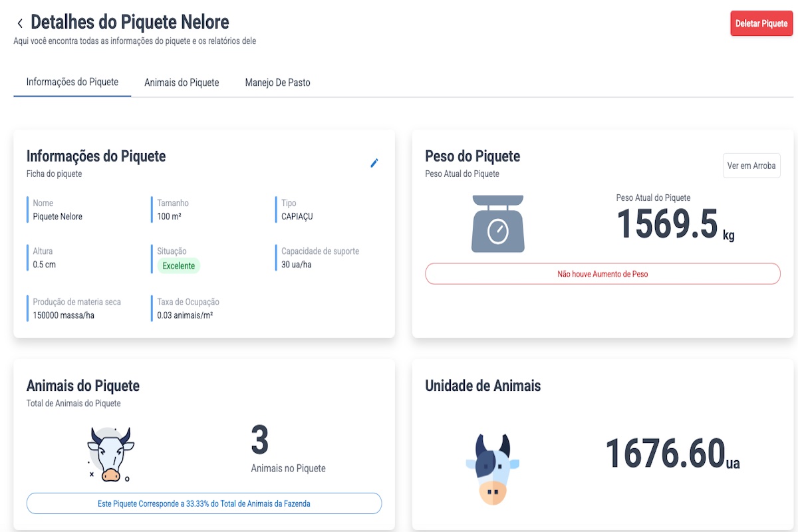
Task: Click the CAPIAÇU type value
Action: click(297, 216)
